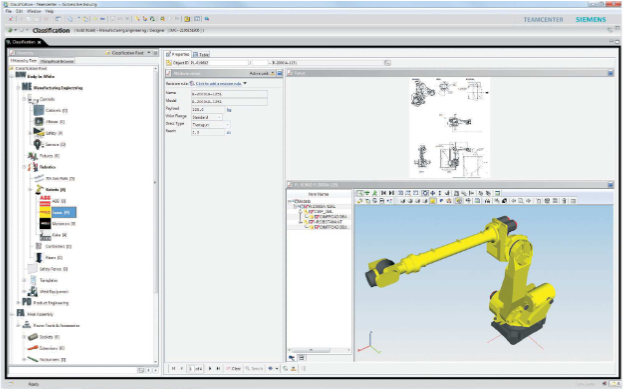The image size is (625, 391).
Task: Open the revision rule dropdown arrow
Action: click(x=245, y=83)
